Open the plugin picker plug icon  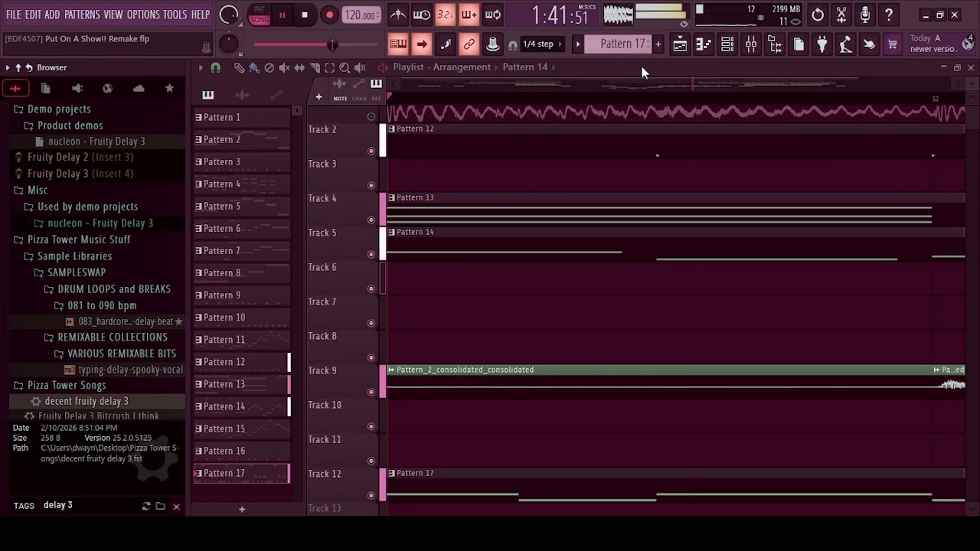pos(822,44)
